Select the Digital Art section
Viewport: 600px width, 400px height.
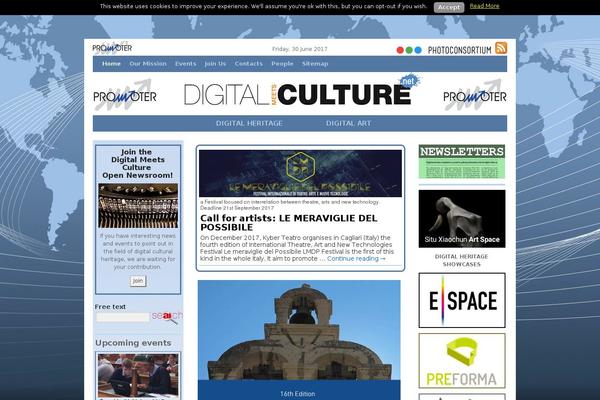(349, 123)
